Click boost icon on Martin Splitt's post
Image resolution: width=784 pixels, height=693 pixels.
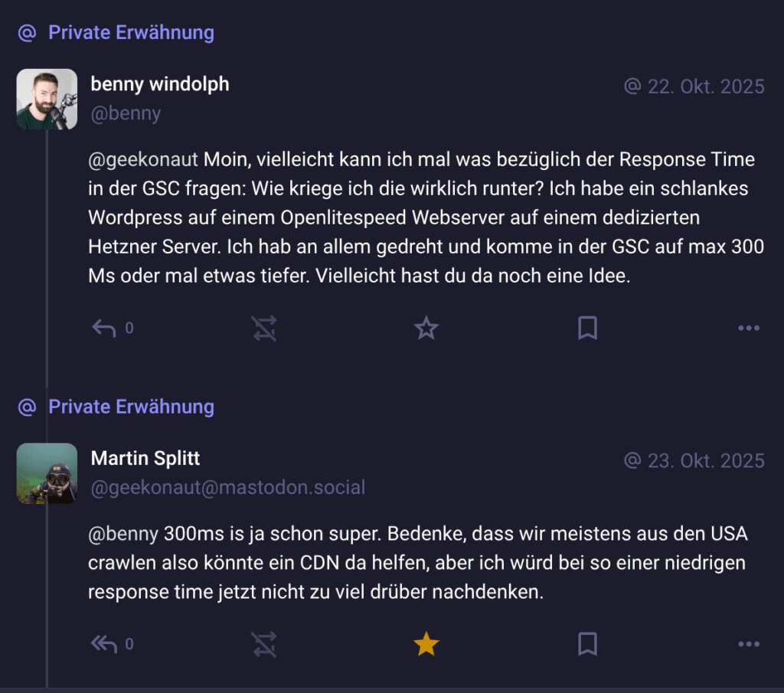(x=264, y=644)
